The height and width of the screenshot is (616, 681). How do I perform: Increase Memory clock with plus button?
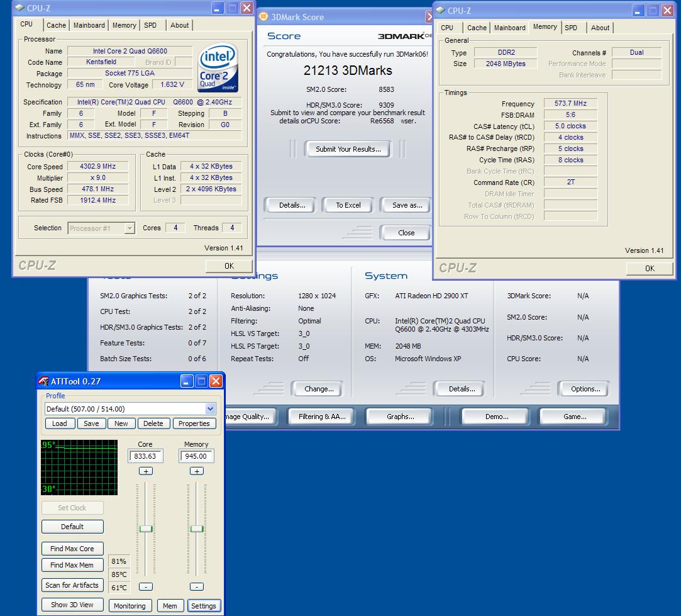coord(197,471)
